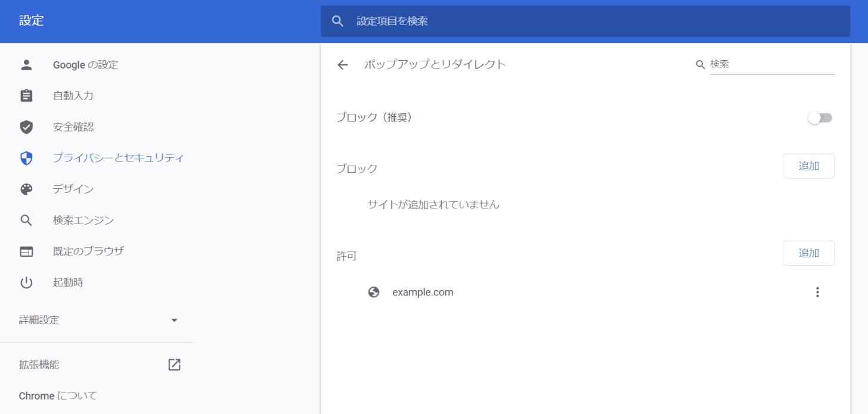This screenshot has width=868, height=414.
Task: Click the person icon beside Google の設定
Action: click(26, 65)
